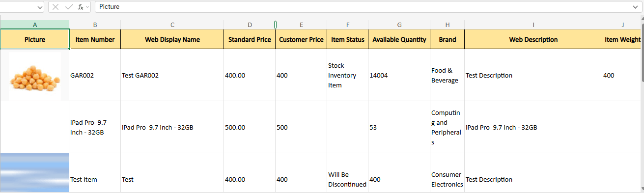644x193 pixels.
Task: Expand the formula bar with right-end chevron
Action: tap(635, 7)
